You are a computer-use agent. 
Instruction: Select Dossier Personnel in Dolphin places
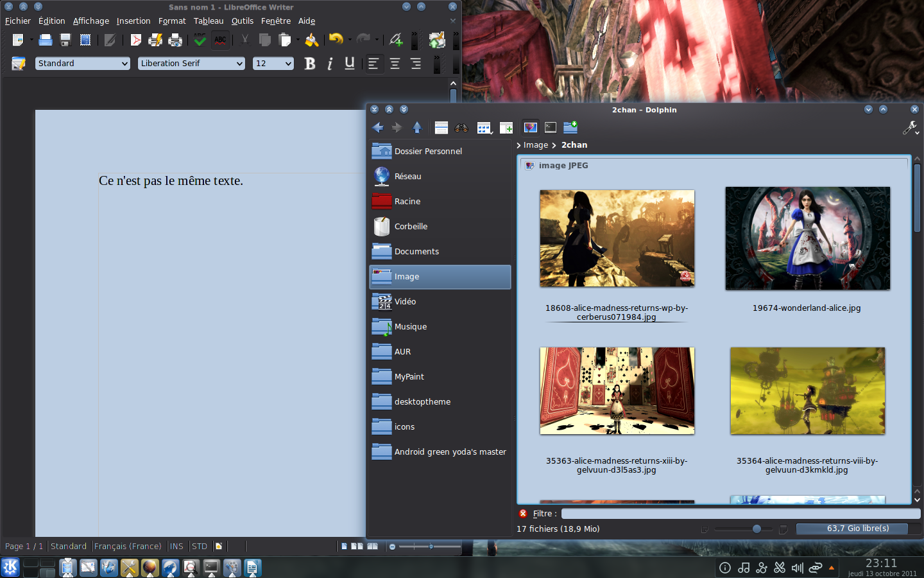point(440,152)
